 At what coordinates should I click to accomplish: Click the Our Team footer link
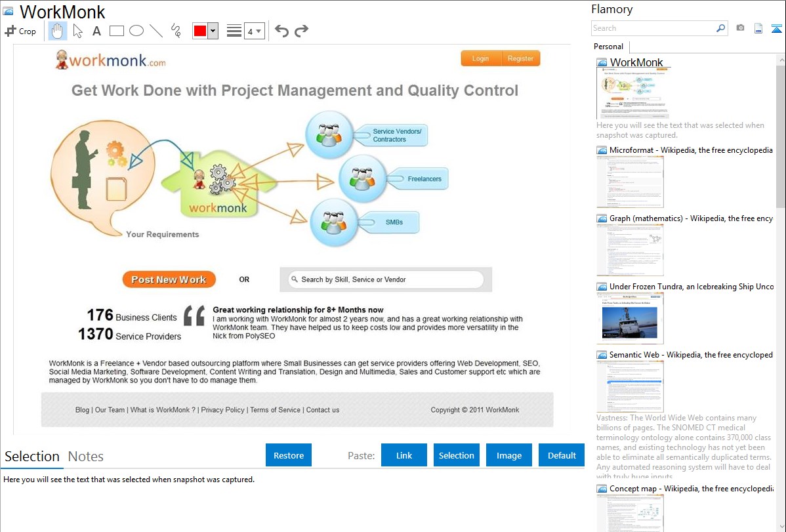pyautogui.click(x=110, y=409)
